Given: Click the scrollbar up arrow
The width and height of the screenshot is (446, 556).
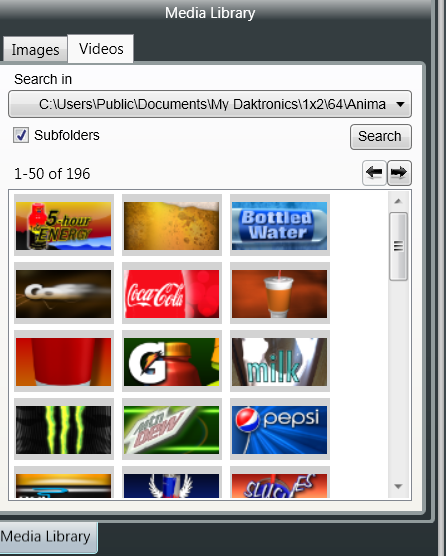Looking at the screenshot, I should point(398,201).
